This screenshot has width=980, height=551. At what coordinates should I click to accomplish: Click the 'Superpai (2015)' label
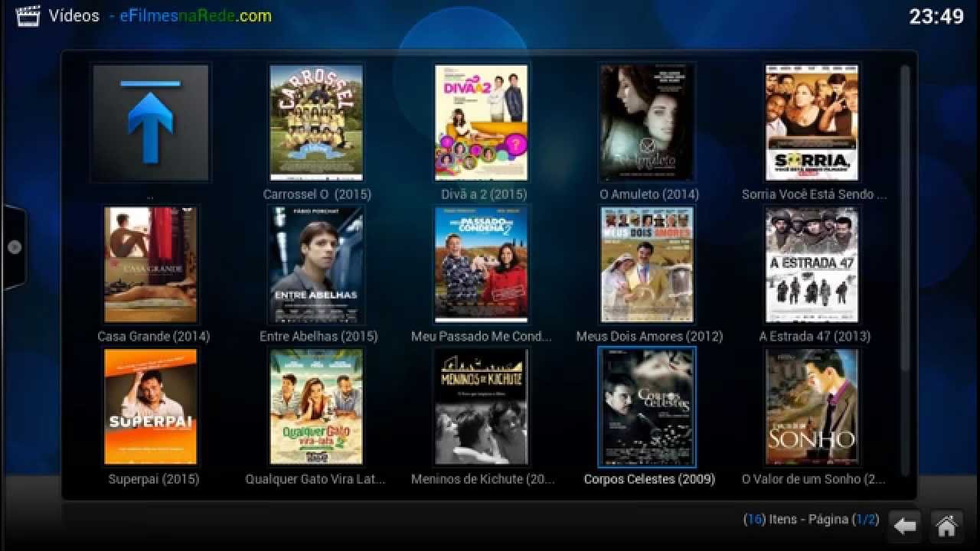pyautogui.click(x=153, y=479)
